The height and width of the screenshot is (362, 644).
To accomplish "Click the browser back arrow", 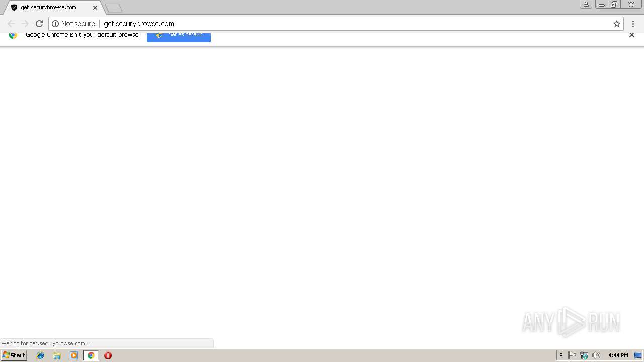I will click(x=11, y=24).
